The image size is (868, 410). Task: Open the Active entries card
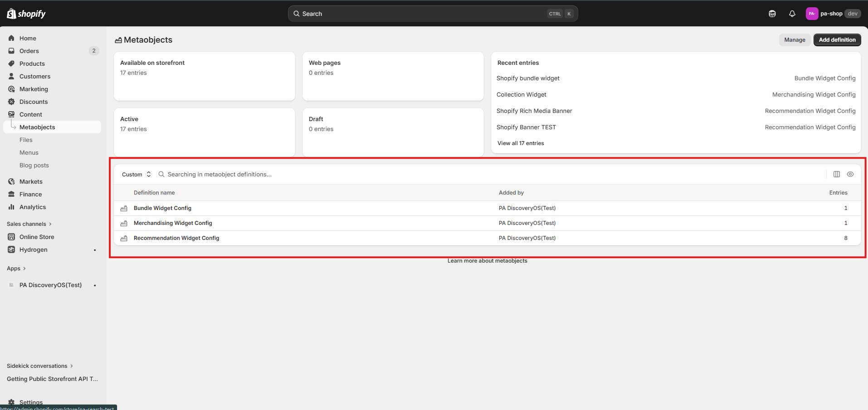pyautogui.click(x=205, y=132)
